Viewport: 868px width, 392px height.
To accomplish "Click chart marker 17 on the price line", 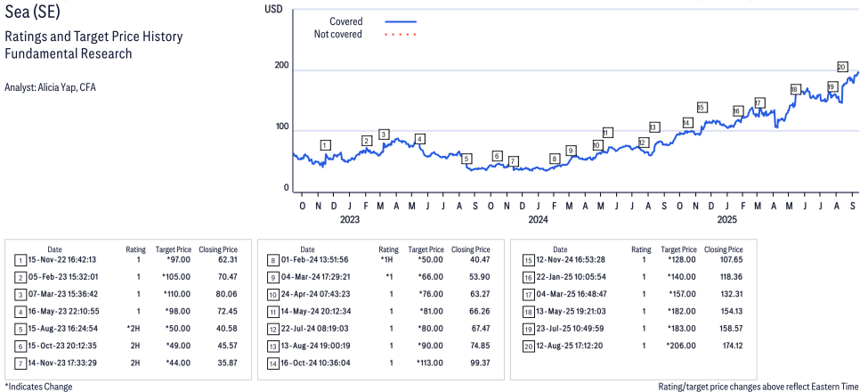I will (759, 103).
